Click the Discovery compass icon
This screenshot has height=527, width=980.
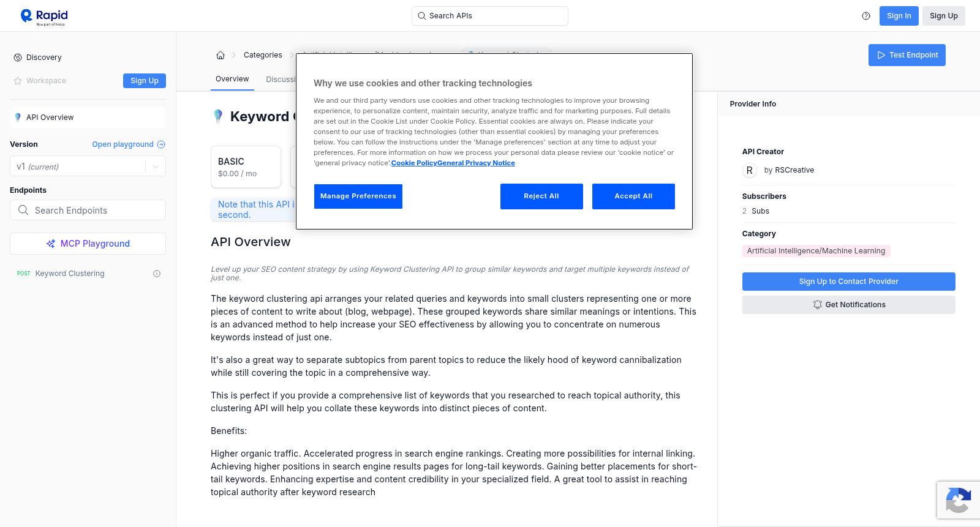(18, 58)
